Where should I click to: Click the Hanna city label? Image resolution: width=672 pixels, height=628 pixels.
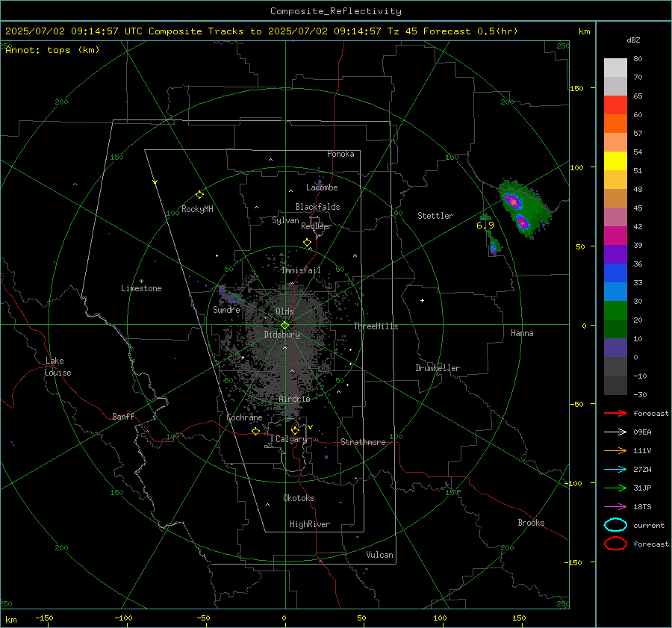pos(522,333)
